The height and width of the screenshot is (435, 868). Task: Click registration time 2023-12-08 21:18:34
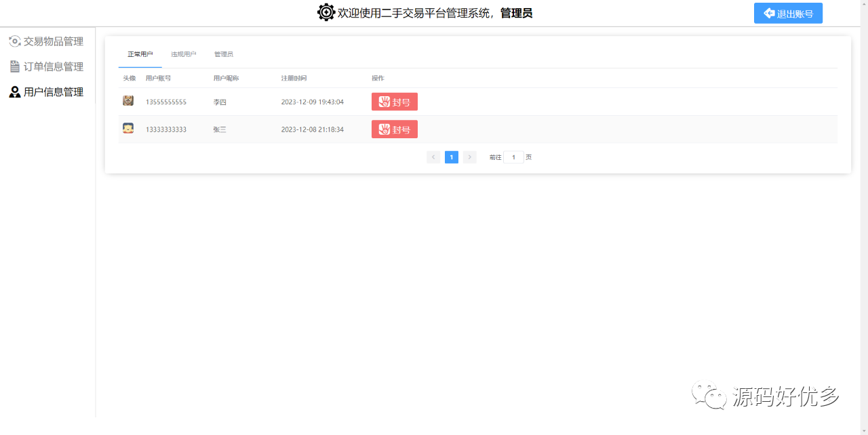(x=313, y=129)
